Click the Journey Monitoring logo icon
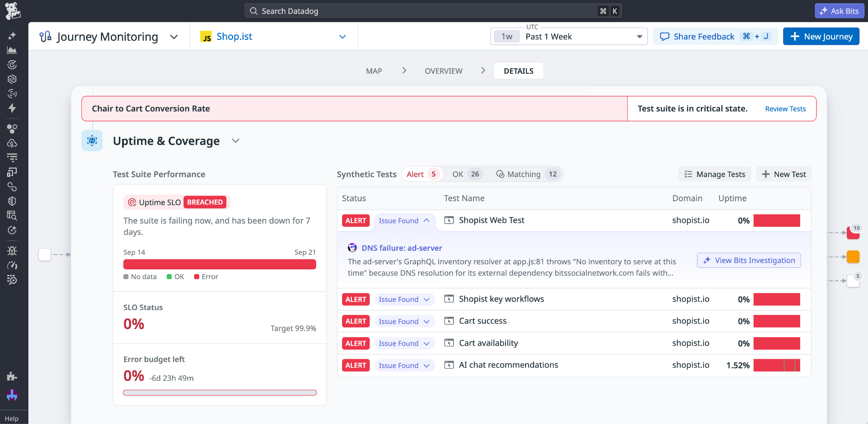Screen dimensions: 868x424 click(45, 36)
